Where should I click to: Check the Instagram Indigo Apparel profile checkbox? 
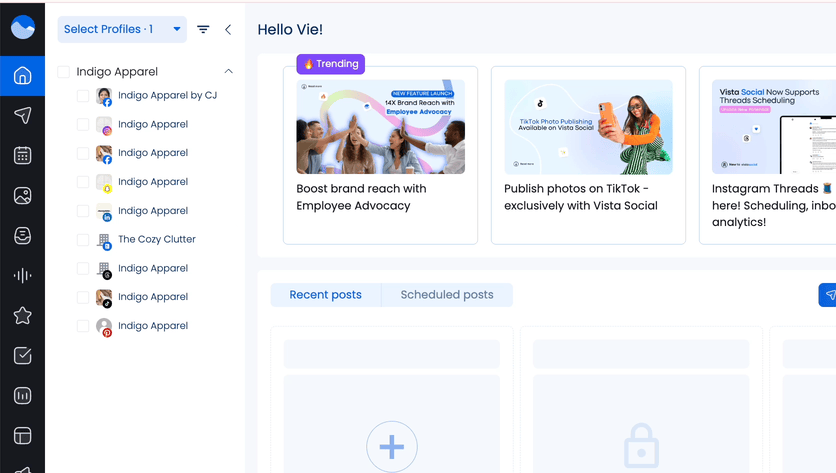point(83,124)
